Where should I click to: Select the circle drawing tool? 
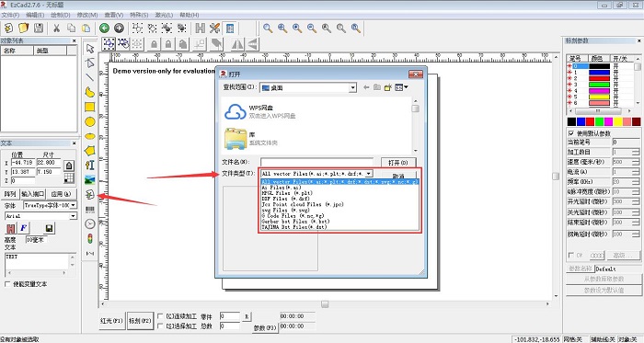point(89,121)
